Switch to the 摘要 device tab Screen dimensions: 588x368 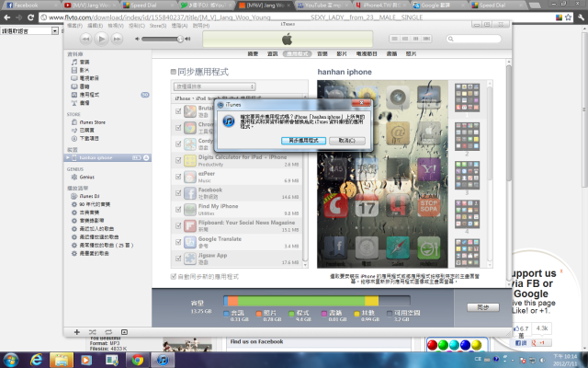253,53
